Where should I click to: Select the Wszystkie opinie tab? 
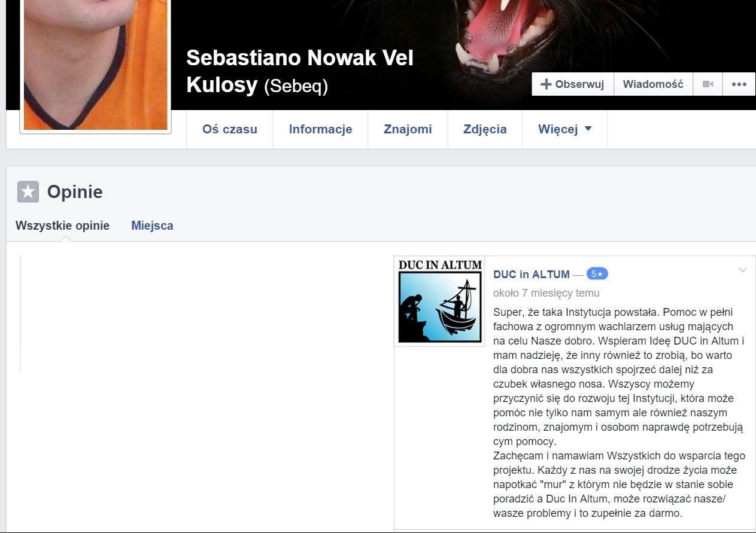click(x=62, y=226)
